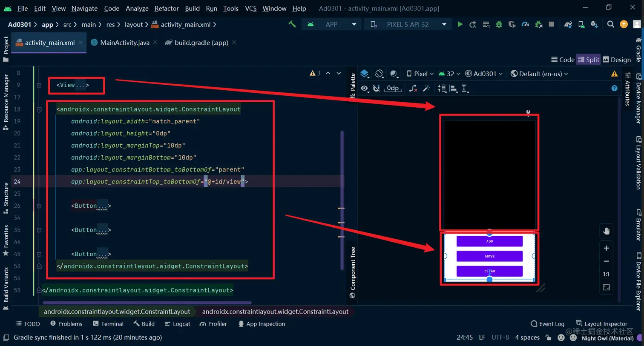Open the Pixel device preview dropdown
This screenshot has height=346, width=644.
[x=420, y=74]
